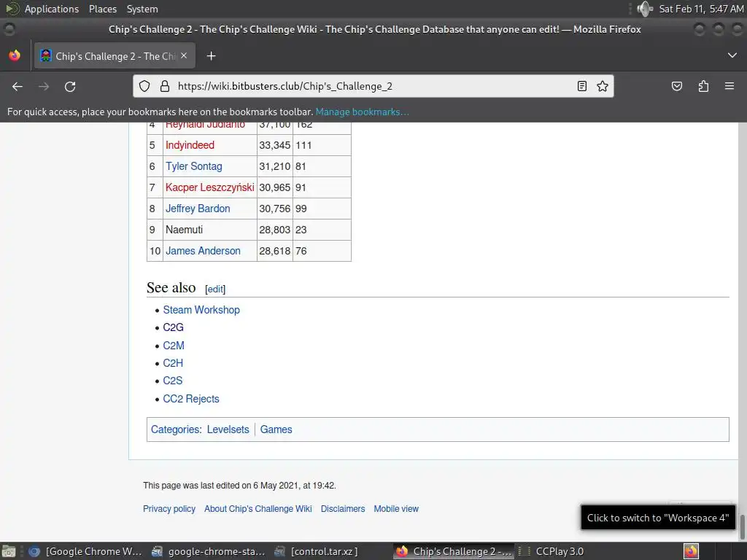The width and height of the screenshot is (747, 560).
Task: Open Firefox application hamburger menu
Action: [729, 86]
